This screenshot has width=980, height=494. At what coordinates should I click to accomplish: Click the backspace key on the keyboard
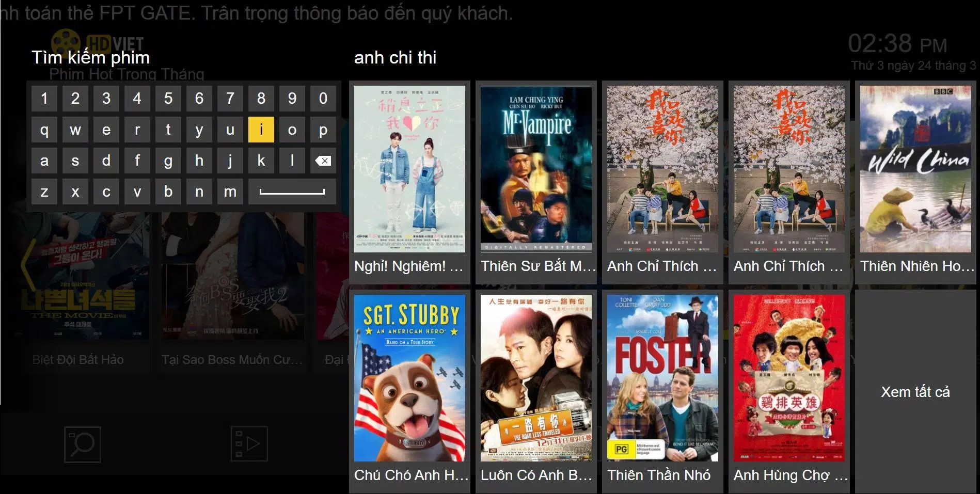coord(323,161)
